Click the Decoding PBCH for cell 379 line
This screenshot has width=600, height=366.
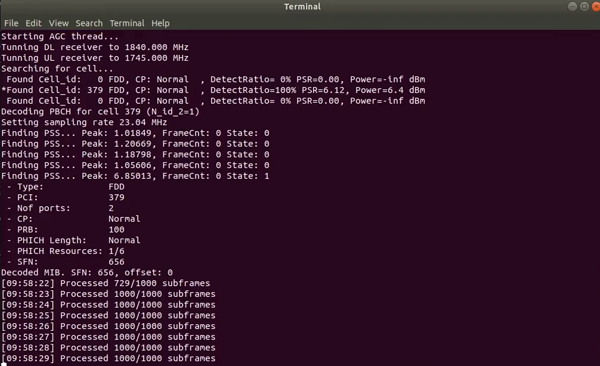(100, 111)
